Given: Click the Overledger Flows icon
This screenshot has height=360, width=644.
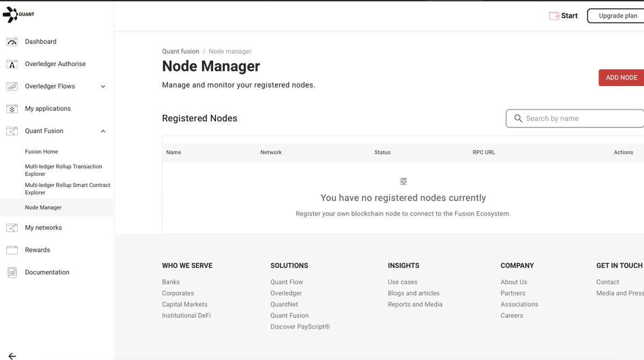Looking at the screenshot, I should [x=12, y=87].
